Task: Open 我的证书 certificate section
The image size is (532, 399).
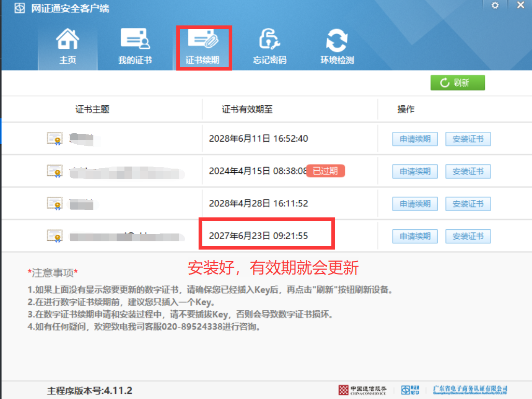Action: coord(135,47)
